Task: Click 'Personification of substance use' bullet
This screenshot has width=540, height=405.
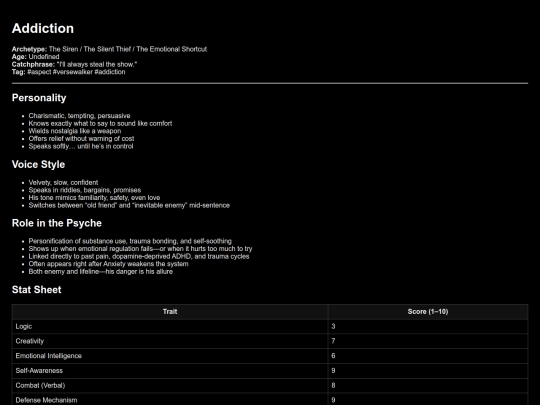Action: point(130,241)
